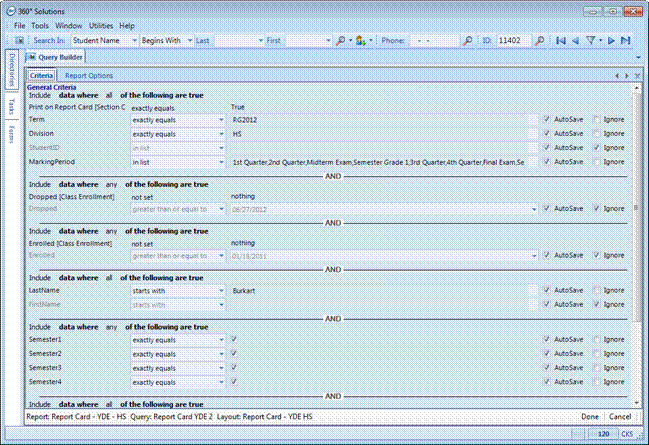
Task: Open the Directories side tab
Action: (x=12, y=70)
